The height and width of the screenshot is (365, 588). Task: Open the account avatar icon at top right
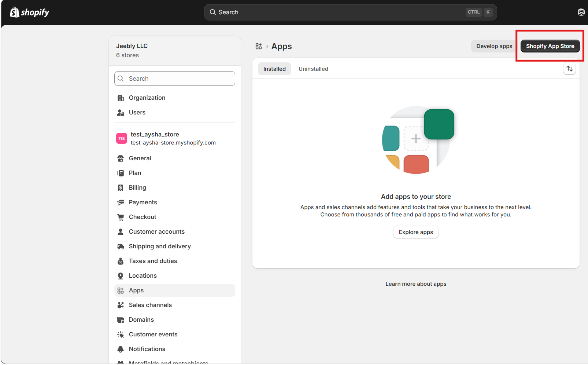581,12
